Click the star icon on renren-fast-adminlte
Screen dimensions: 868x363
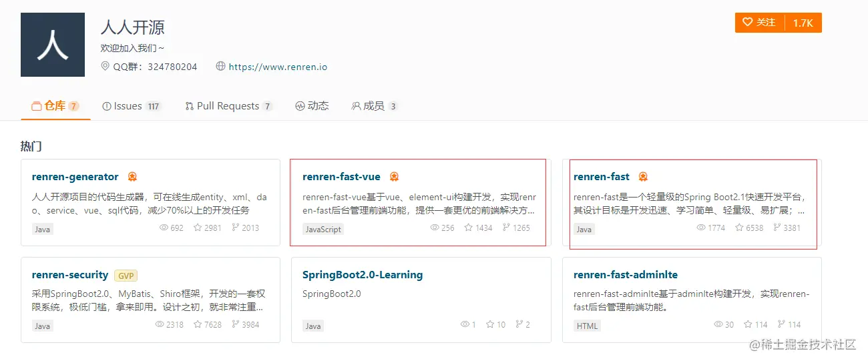pos(748,324)
